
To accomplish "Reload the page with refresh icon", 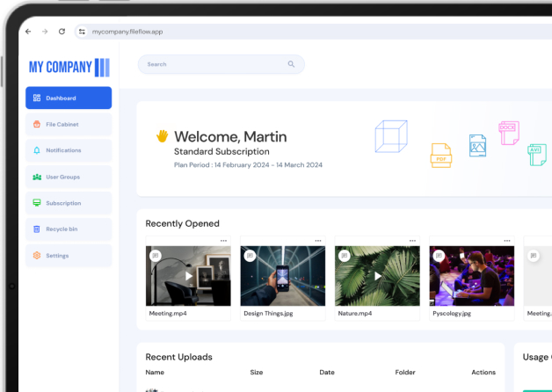I will (62, 32).
